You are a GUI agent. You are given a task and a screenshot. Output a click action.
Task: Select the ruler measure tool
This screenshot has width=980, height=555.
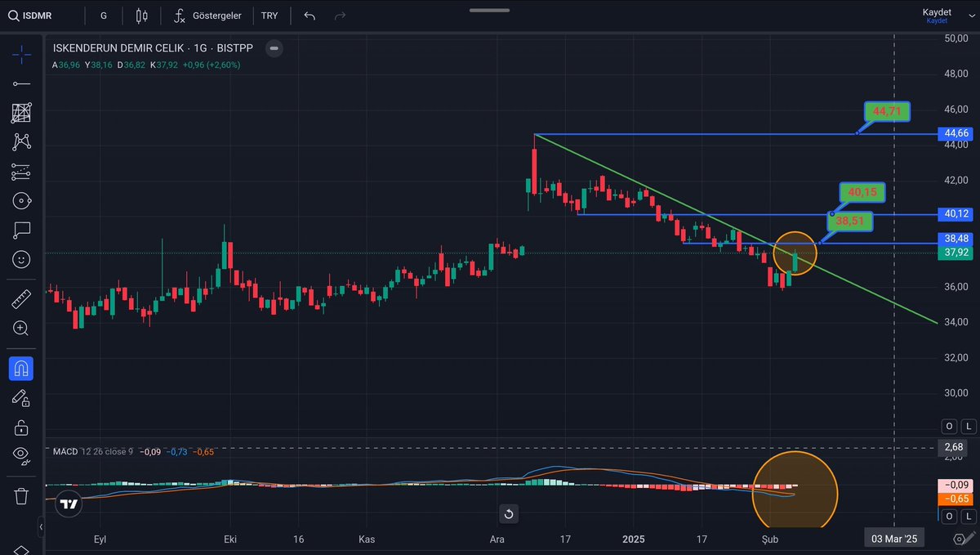[x=22, y=298]
